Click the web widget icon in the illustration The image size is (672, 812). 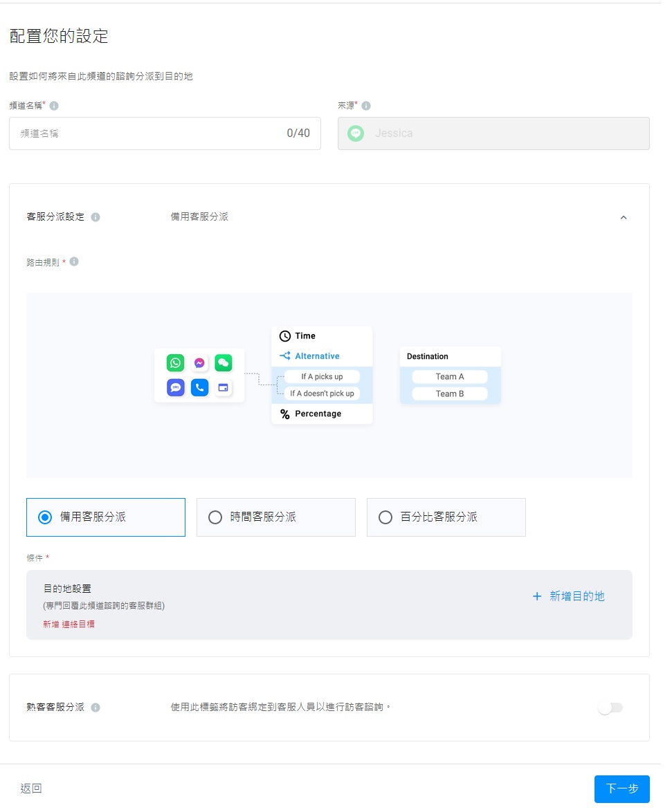click(x=224, y=387)
